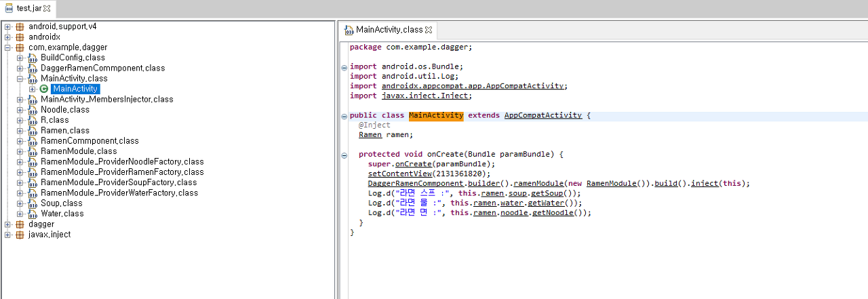Click the package com.example.dagger line
The height and width of the screenshot is (299, 868).
pyautogui.click(x=411, y=47)
